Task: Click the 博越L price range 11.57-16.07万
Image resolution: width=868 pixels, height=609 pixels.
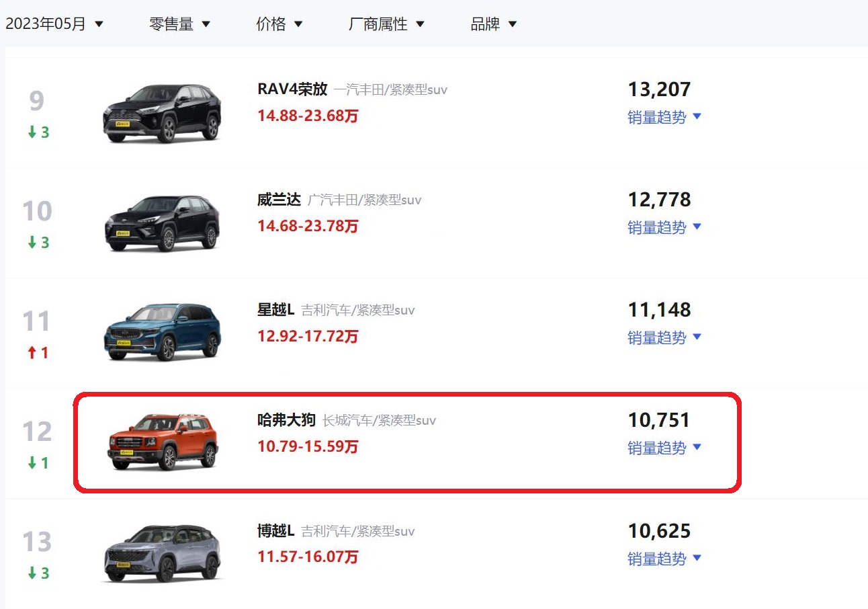Action: point(308,557)
